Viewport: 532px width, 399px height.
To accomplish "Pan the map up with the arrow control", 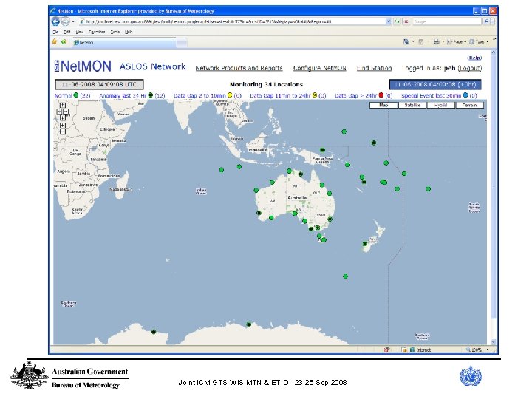I will click(62, 105).
